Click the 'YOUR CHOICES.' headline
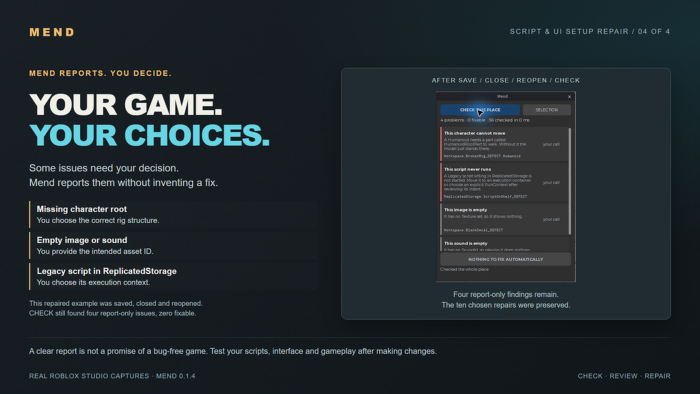This screenshot has height=394, width=700. [x=150, y=135]
